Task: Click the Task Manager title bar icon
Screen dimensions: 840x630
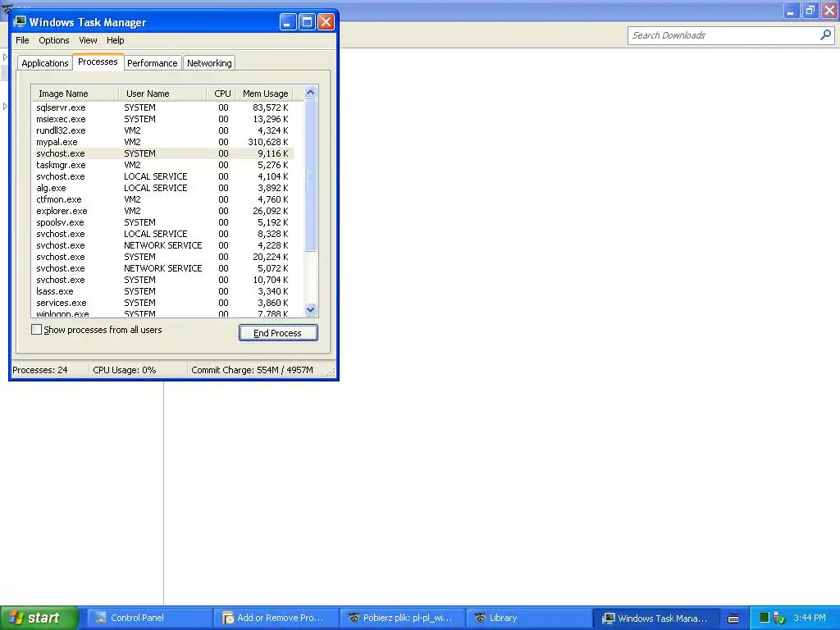Action: (20, 21)
